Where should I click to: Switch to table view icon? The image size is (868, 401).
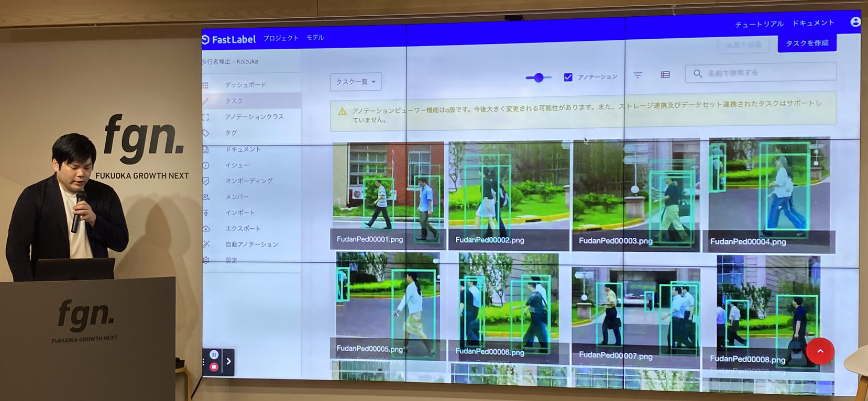click(665, 75)
